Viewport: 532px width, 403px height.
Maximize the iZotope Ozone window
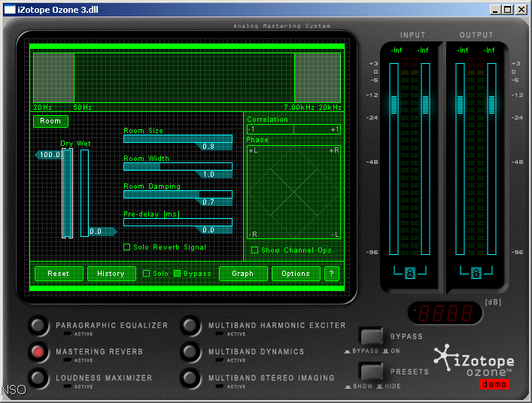coord(508,10)
